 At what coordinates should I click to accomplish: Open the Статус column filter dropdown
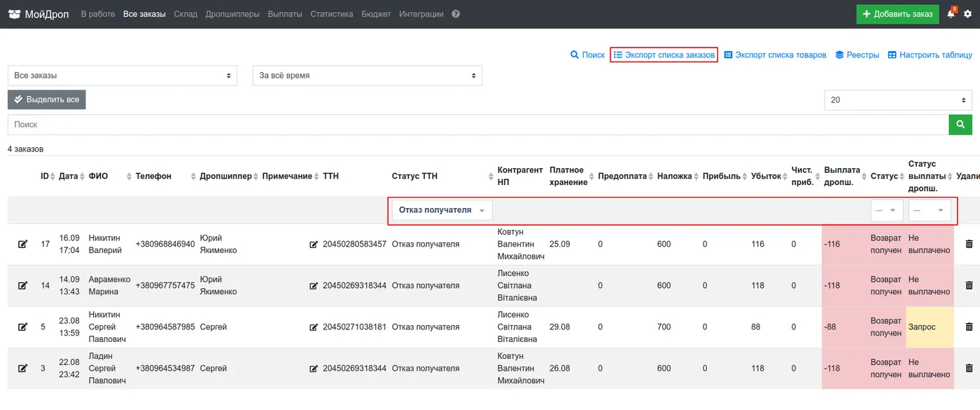pos(886,210)
